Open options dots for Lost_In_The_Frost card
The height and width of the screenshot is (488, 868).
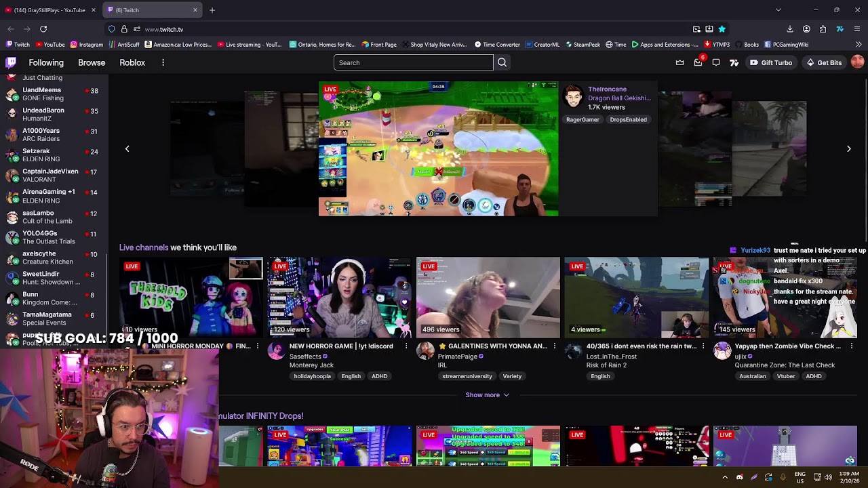pyautogui.click(x=703, y=346)
